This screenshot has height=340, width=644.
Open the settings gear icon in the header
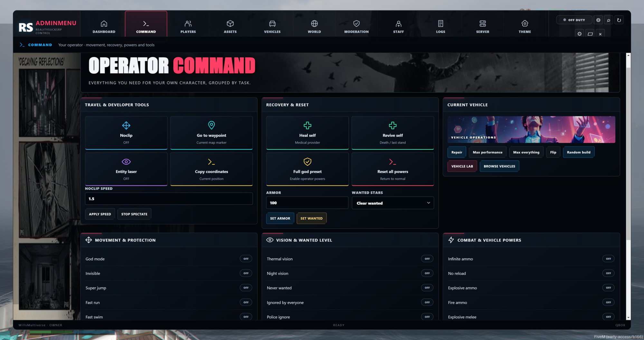pos(579,34)
